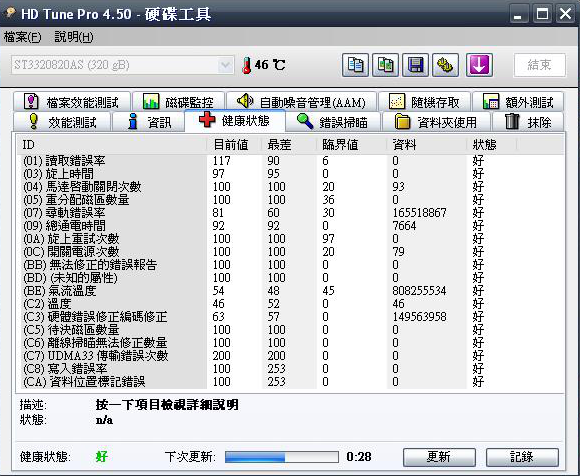Open the 資料夾使用 folder usage tab
The width and height of the screenshot is (580, 476).
pyautogui.click(x=436, y=122)
